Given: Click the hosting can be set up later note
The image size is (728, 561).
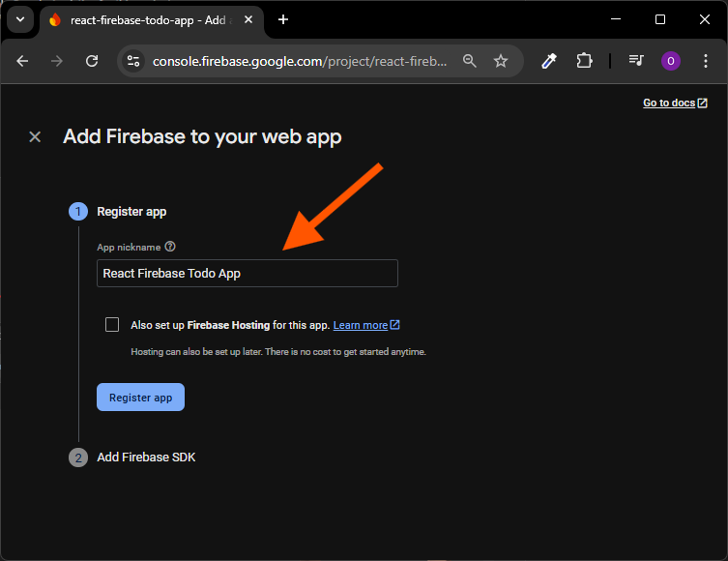Looking at the screenshot, I should click(278, 352).
